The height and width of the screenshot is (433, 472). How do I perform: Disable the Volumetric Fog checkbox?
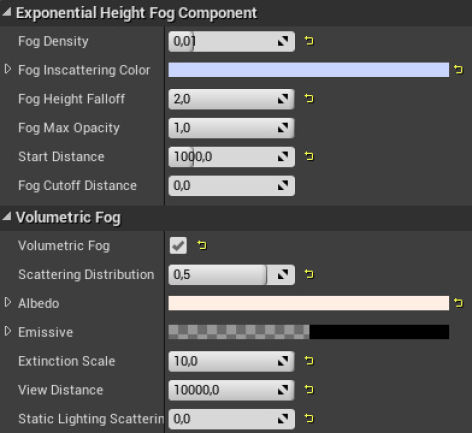[x=178, y=246]
